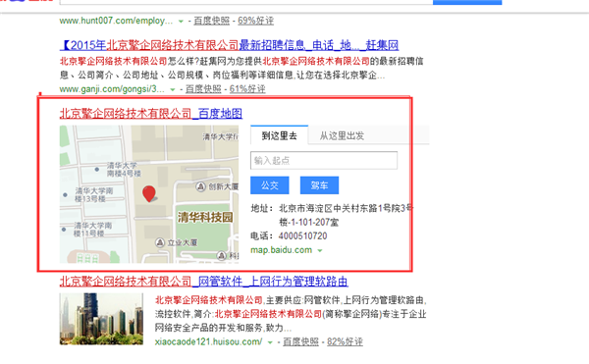Click the 清华大学南楼4号楼 map dot
Viewport: 589px width, 364px height.
pyautogui.click(x=97, y=169)
